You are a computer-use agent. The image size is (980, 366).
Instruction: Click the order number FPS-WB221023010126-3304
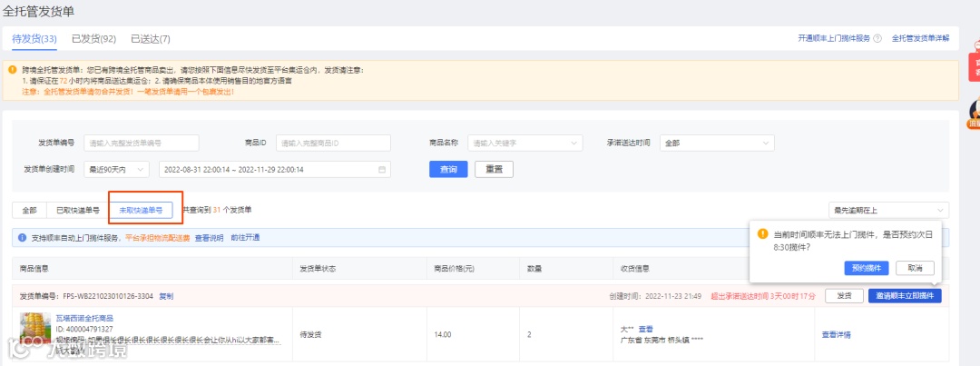[108, 296]
